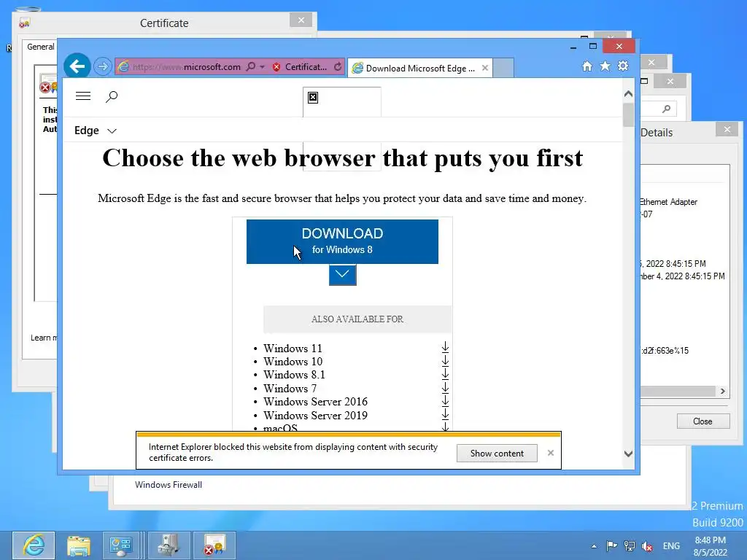Open the address bar dropdown arrow
Screen dimensions: 747x560
click(262, 66)
